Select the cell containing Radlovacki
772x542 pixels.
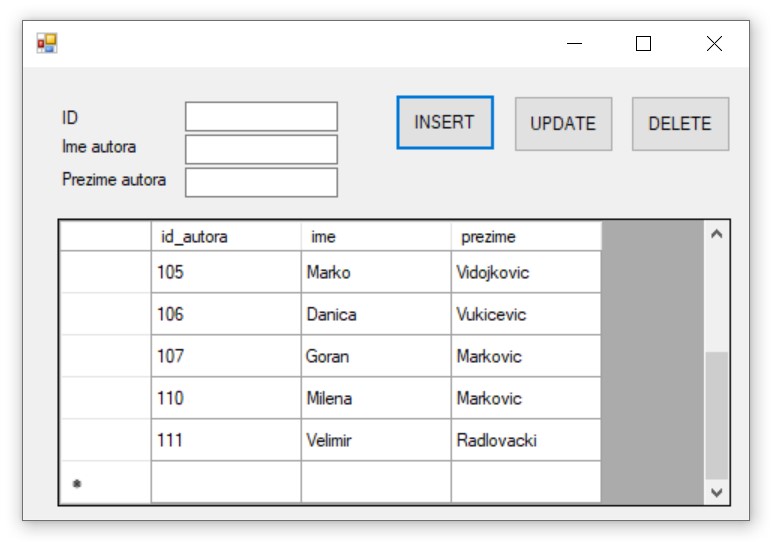pyautogui.click(x=525, y=440)
